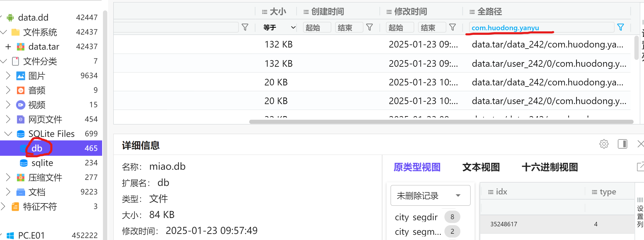This screenshot has height=240, width=644.
Task: Click the name column filter funnel
Action: tap(245, 27)
